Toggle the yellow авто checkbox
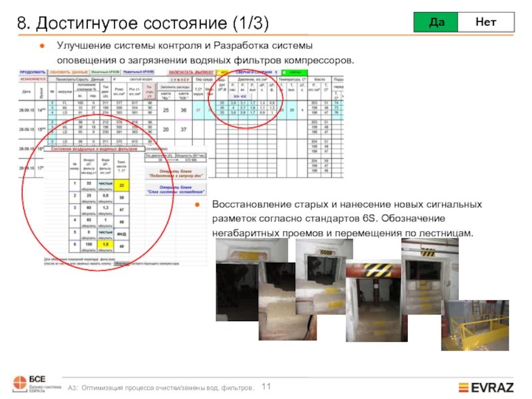Viewport: 532px width, 399px height. (223, 72)
